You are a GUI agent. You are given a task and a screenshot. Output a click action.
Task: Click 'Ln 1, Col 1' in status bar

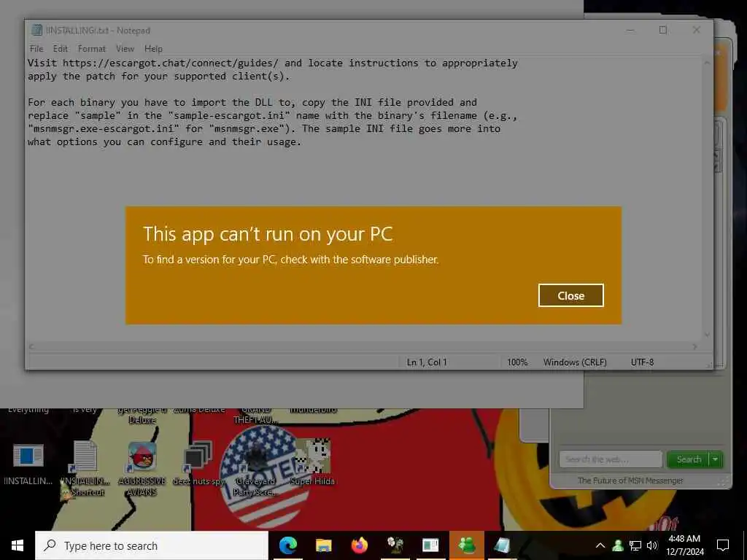[427, 362]
